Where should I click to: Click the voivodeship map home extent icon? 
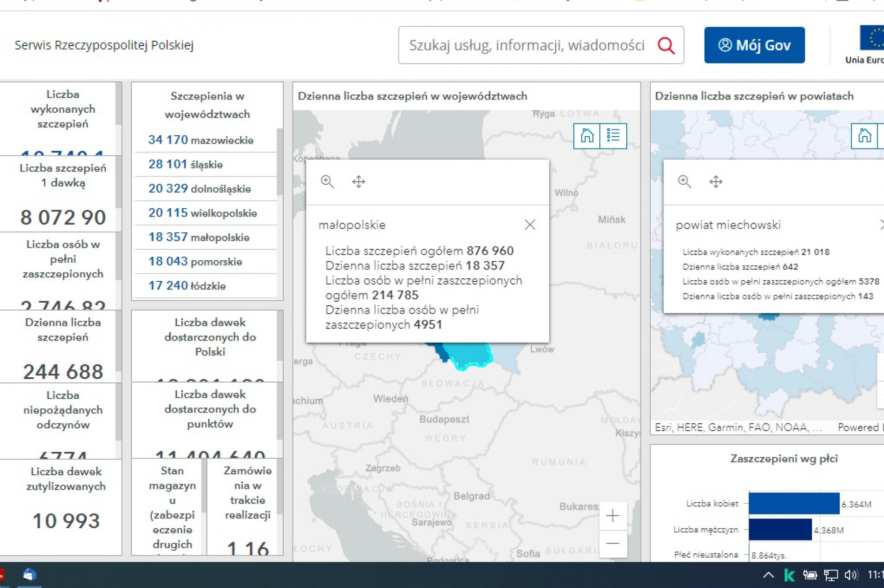click(587, 135)
